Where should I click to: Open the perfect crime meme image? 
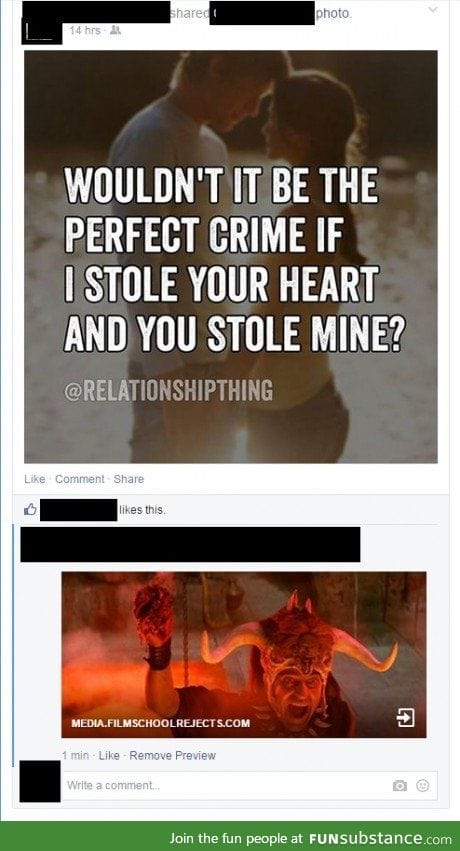pos(231,257)
